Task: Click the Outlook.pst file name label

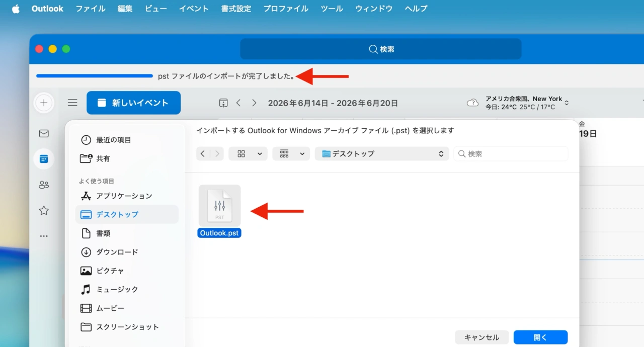Action: 219,233
